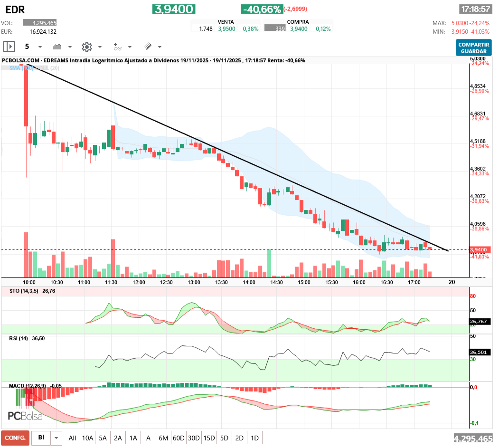Open chart settings gear icon
This screenshot has height=448, width=499.
[x=86, y=47]
